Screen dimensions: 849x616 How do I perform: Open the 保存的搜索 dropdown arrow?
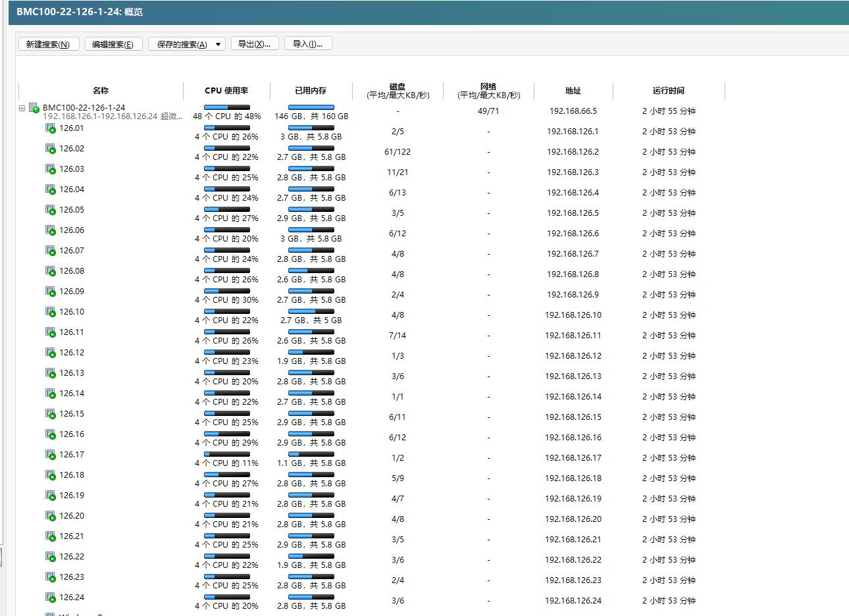click(219, 44)
